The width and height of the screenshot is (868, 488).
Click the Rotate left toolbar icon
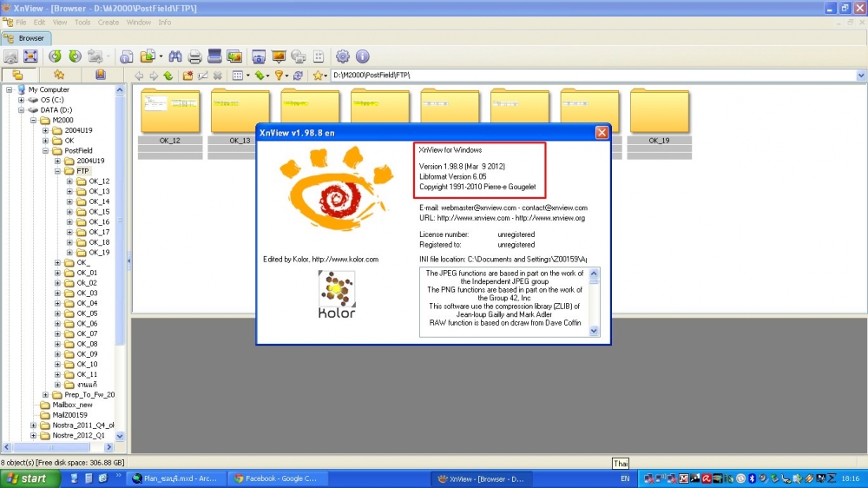pos(55,56)
